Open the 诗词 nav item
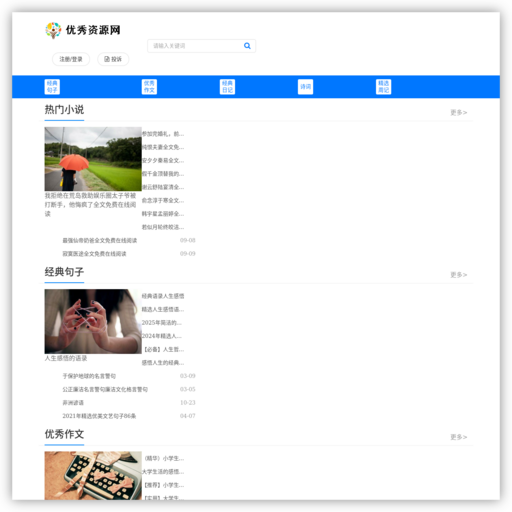 (305, 87)
